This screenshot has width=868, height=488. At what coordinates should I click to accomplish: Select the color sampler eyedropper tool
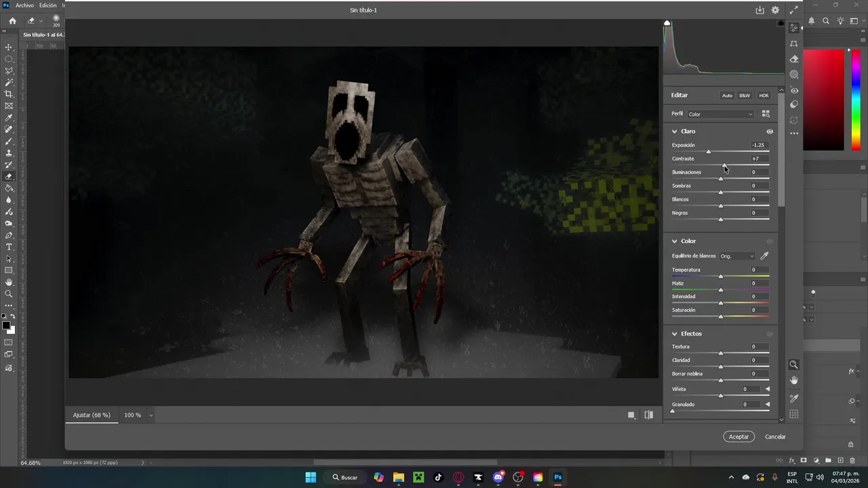tap(794, 399)
